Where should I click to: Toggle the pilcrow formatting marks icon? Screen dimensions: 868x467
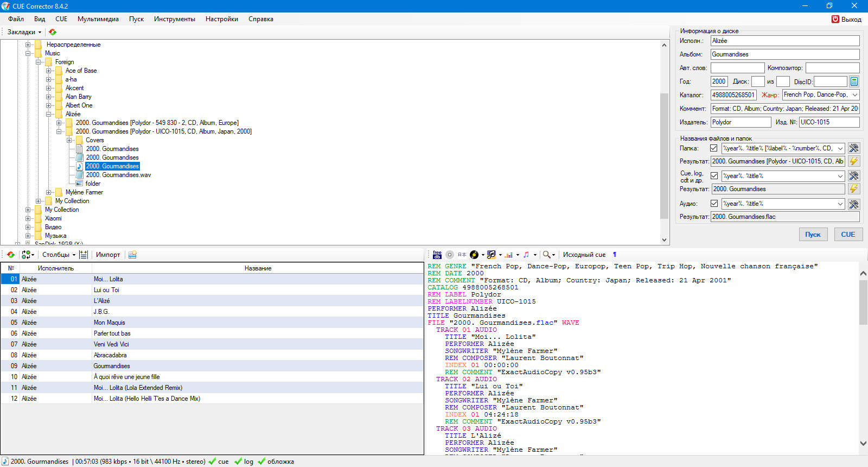point(615,255)
